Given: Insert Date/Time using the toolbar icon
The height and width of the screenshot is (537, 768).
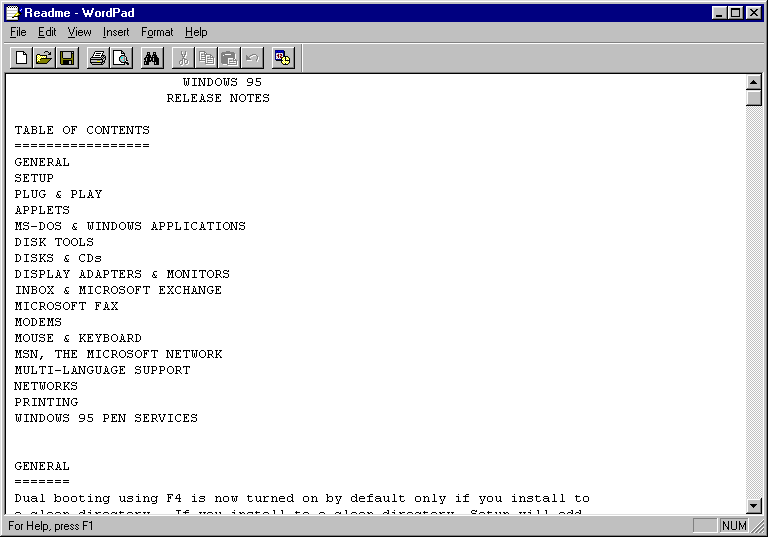Looking at the screenshot, I should pyautogui.click(x=283, y=58).
